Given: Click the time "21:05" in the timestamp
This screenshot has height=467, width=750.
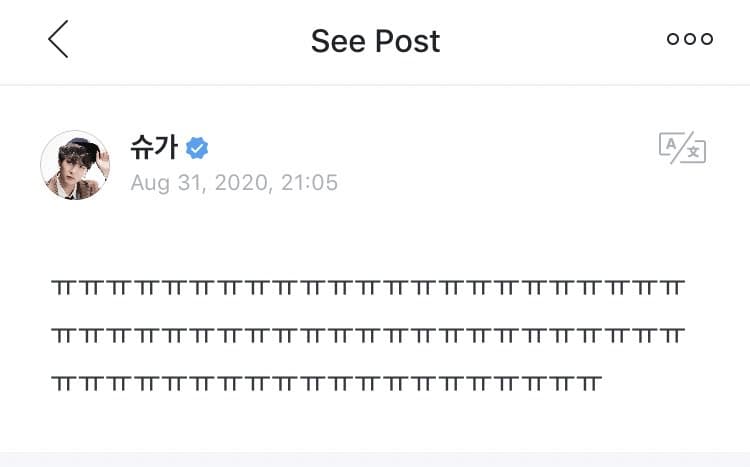Looking at the screenshot, I should pos(311,183).
